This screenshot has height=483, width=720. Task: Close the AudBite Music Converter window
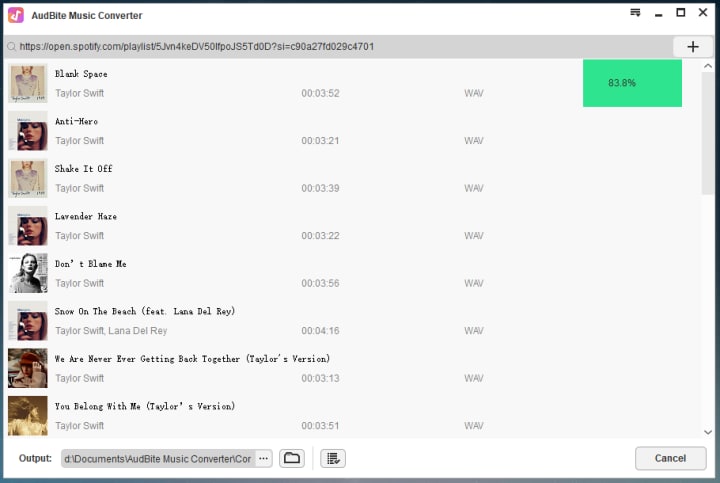tap(703, 13)
